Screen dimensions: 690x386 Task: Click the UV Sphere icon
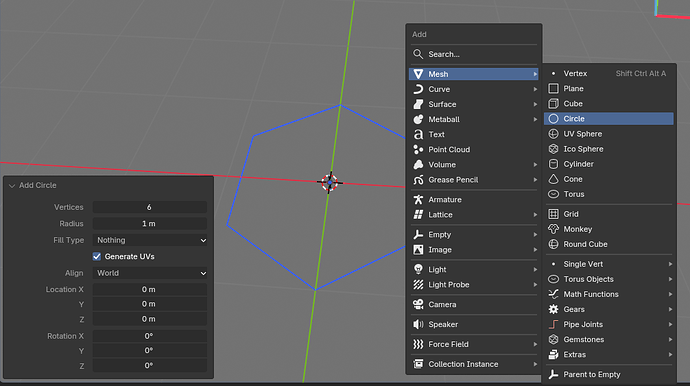pyautogui.click(x=553, y=134)
